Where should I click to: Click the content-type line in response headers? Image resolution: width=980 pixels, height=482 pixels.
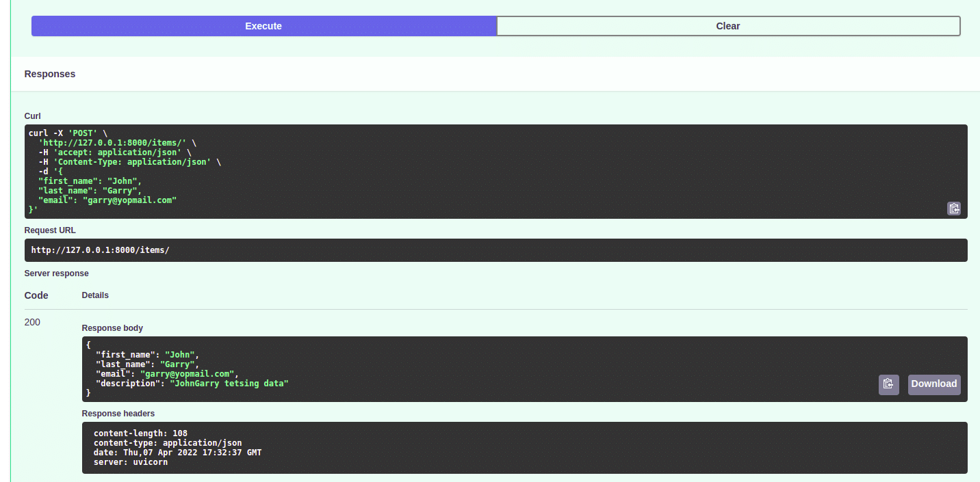(167, 443)
